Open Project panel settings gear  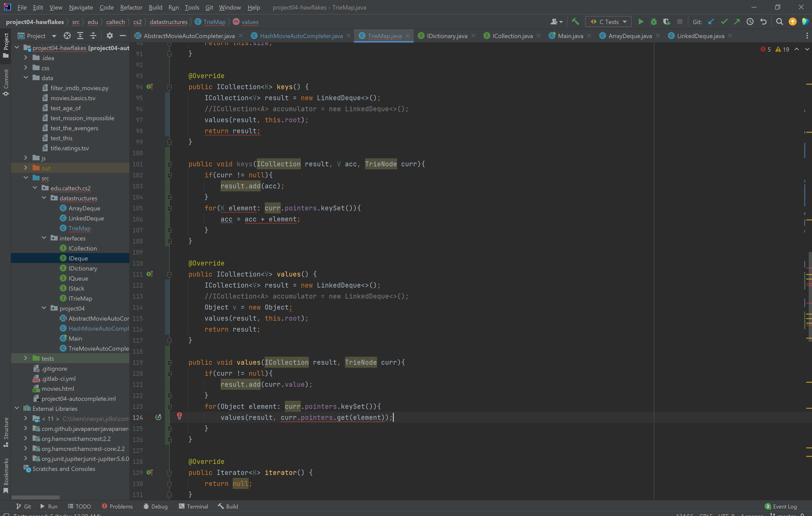tap(110, 36)
